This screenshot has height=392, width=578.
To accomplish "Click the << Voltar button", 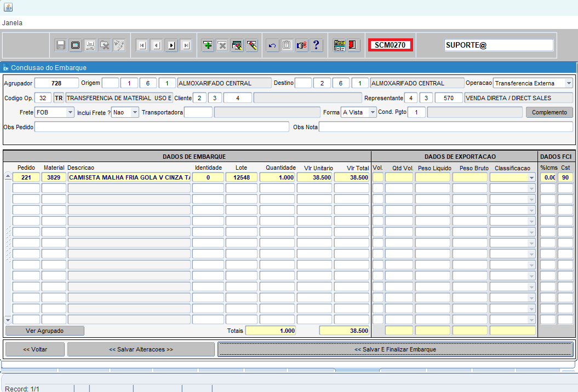I will coord(35,349).
